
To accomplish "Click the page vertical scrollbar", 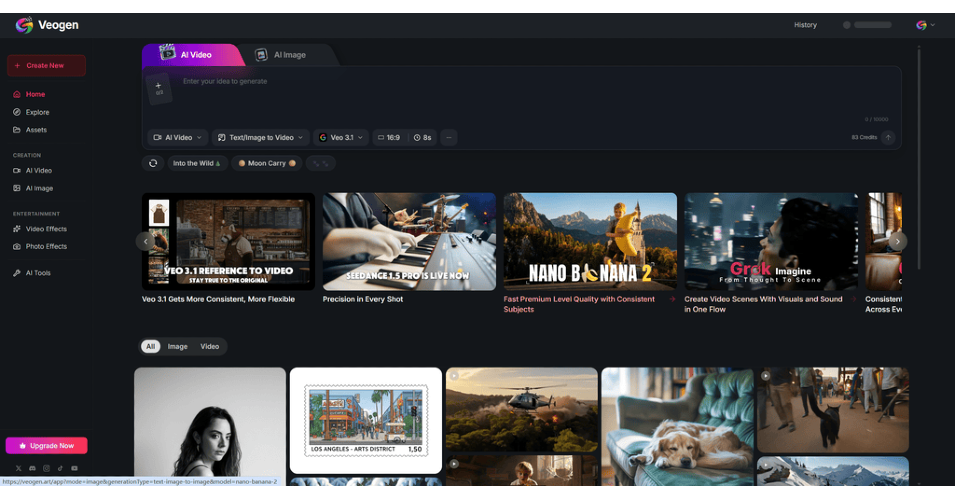I will pos(919,158).
